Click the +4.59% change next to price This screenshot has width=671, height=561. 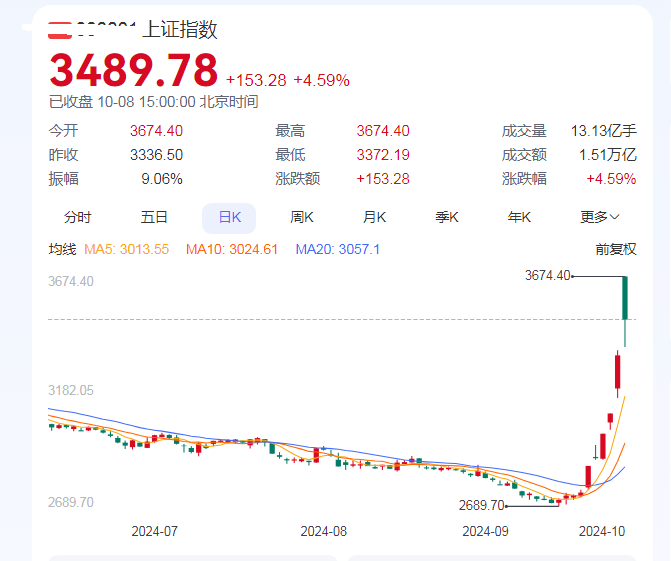click(321, 80)
